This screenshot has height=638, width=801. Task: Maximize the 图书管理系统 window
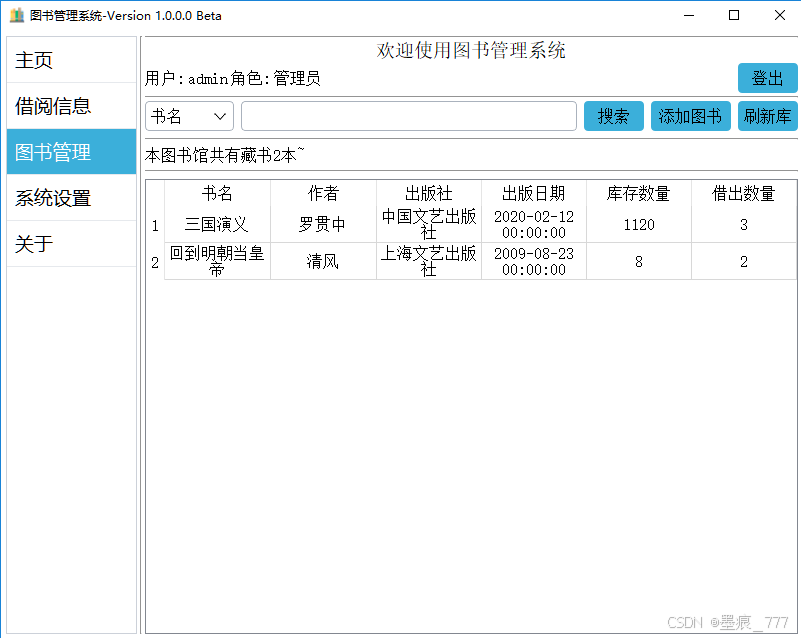click(734, 15)
